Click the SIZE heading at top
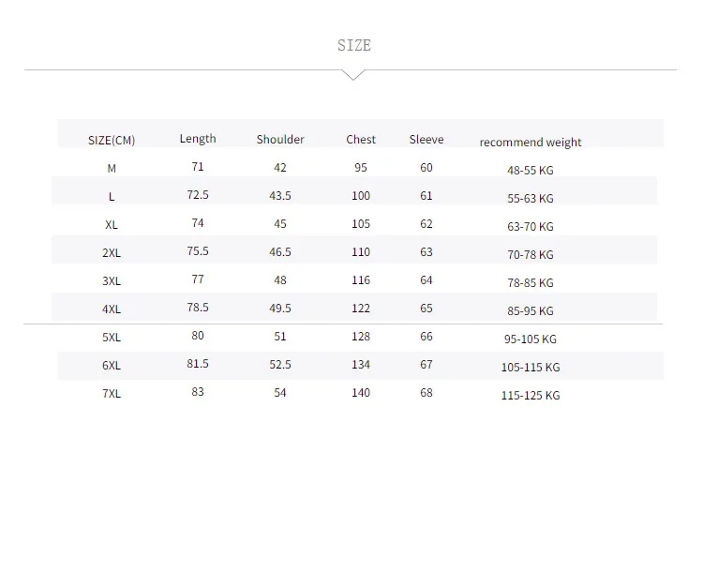 pos(354,45)
